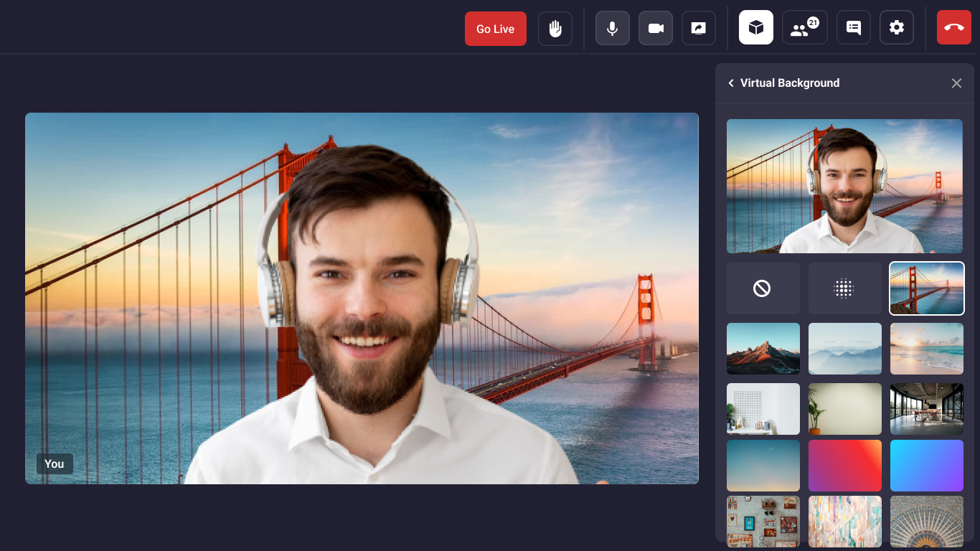This screenshot has height=551, width=980.
Task: Toggle the virtual background cube icon
Action: tap(756, 28)
